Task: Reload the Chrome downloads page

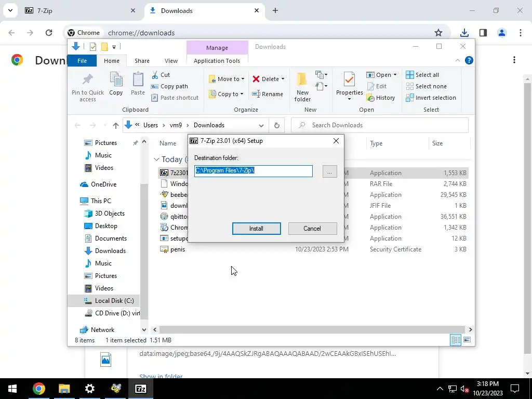Action: [49, 33]
